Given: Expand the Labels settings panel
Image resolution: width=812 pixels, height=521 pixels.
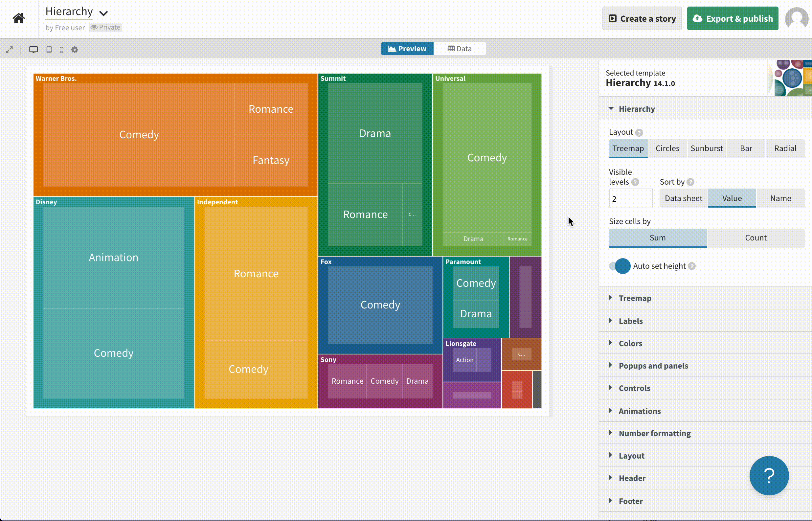Looking at the screenshot, I should (x=631, y=320).
